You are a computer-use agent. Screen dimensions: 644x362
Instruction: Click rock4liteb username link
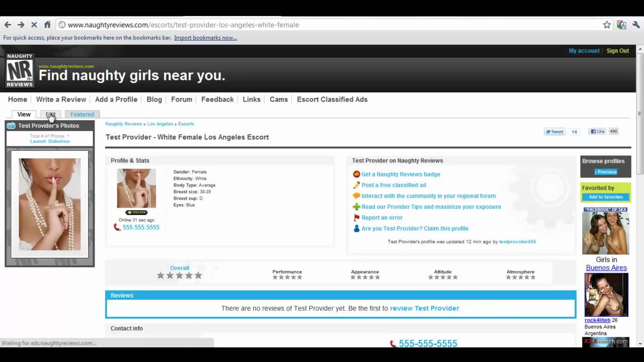pyautogui.click(x=597, y=320)
